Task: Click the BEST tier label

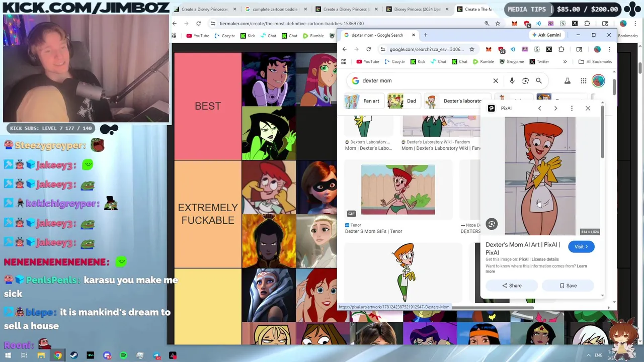Action: click(208, 106)
